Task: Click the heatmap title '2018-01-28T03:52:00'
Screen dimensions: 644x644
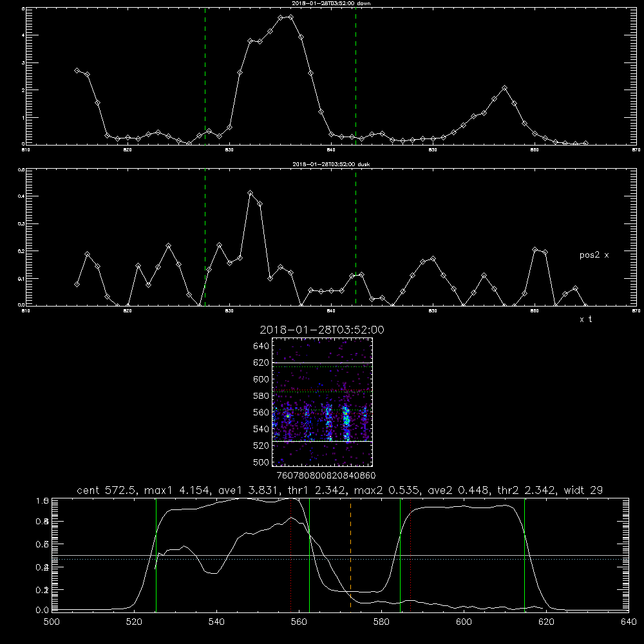Action: (322, 330)
